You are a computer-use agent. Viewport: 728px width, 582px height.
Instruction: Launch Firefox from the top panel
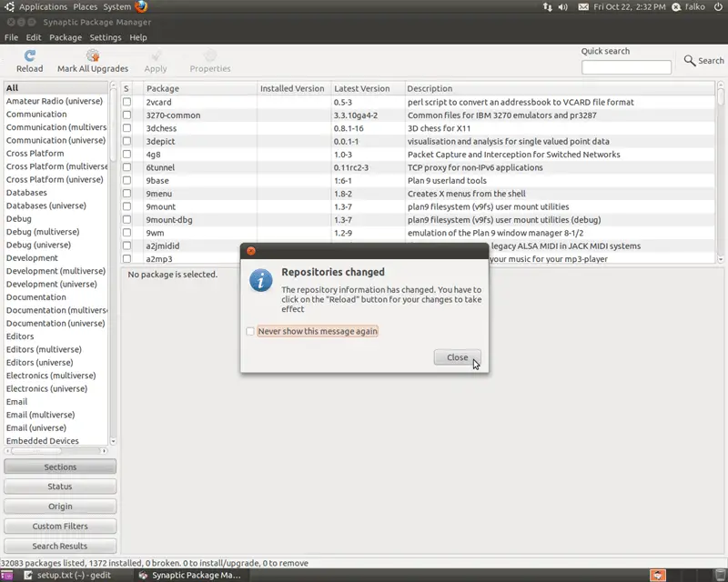(141, 6)
